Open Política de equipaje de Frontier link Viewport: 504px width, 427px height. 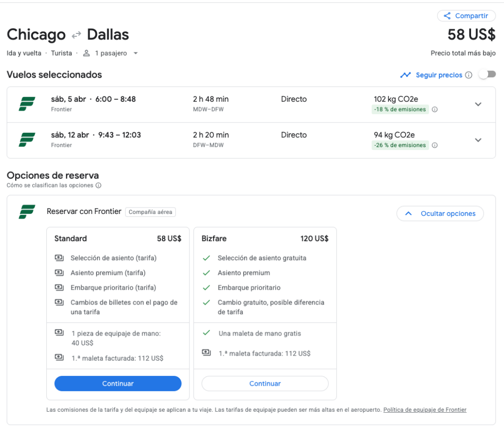(x=425, y=410)
